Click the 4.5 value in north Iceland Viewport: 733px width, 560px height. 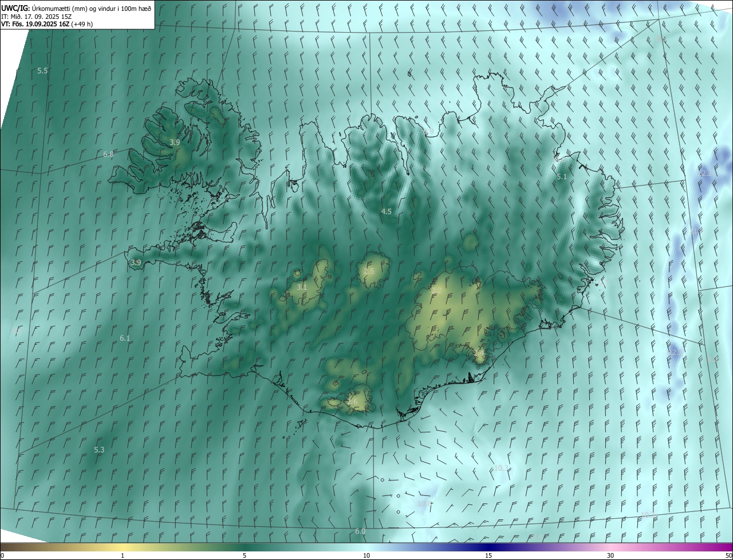[x=387, y=211]
